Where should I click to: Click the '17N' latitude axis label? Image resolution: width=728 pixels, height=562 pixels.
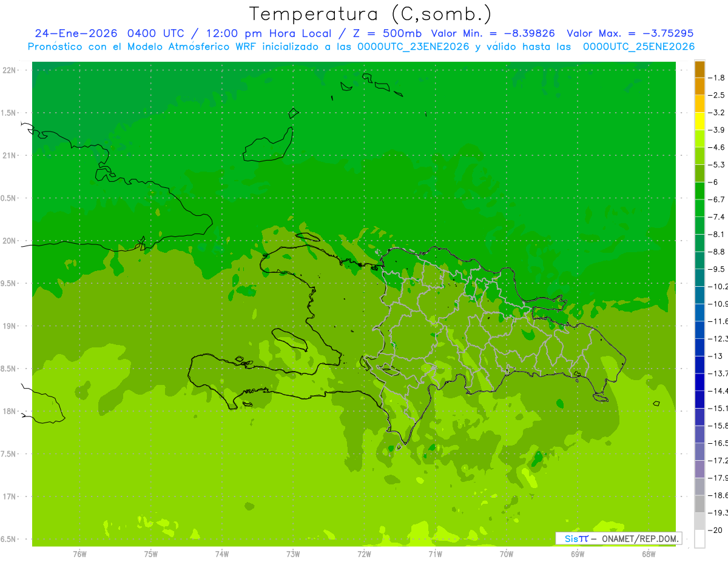pyautogui.click(x=10, y=497)
